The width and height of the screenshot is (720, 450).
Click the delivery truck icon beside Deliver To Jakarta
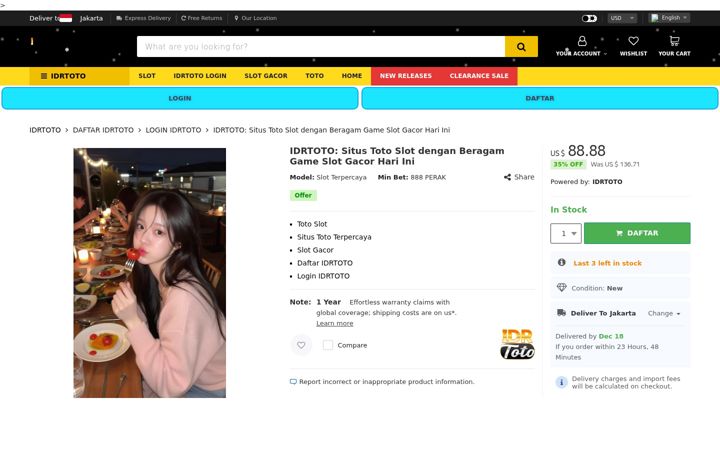pyautogui.click(x=561, y=313)
